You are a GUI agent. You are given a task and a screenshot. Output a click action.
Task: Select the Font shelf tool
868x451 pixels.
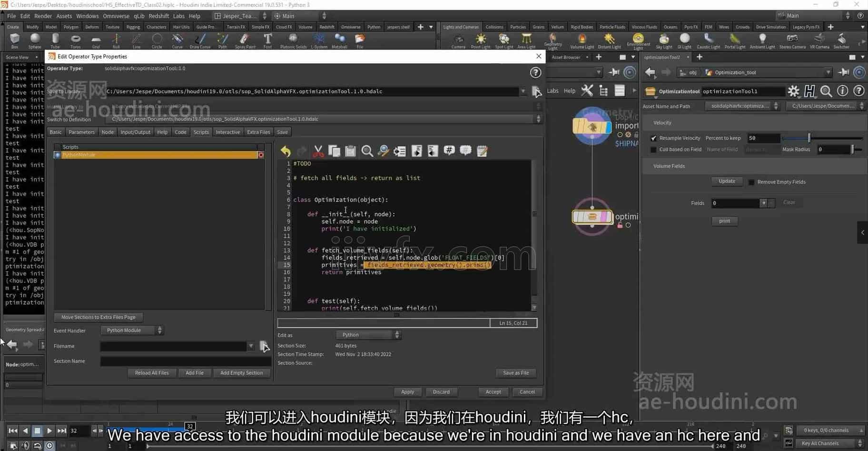point(267,40)
